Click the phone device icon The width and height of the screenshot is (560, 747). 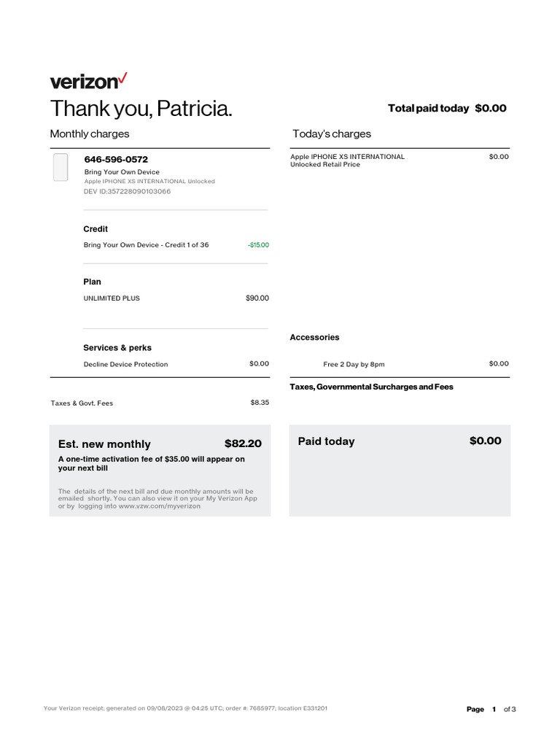click(61, 168)
